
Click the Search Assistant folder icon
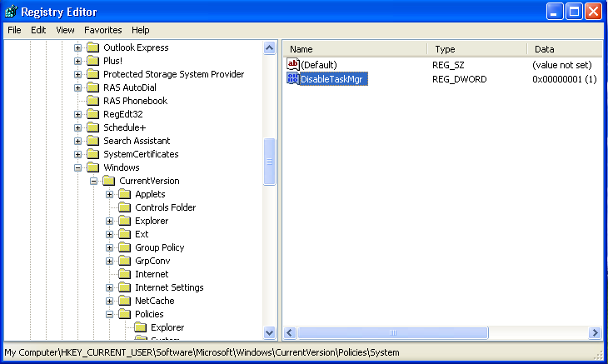pos(92,141)
